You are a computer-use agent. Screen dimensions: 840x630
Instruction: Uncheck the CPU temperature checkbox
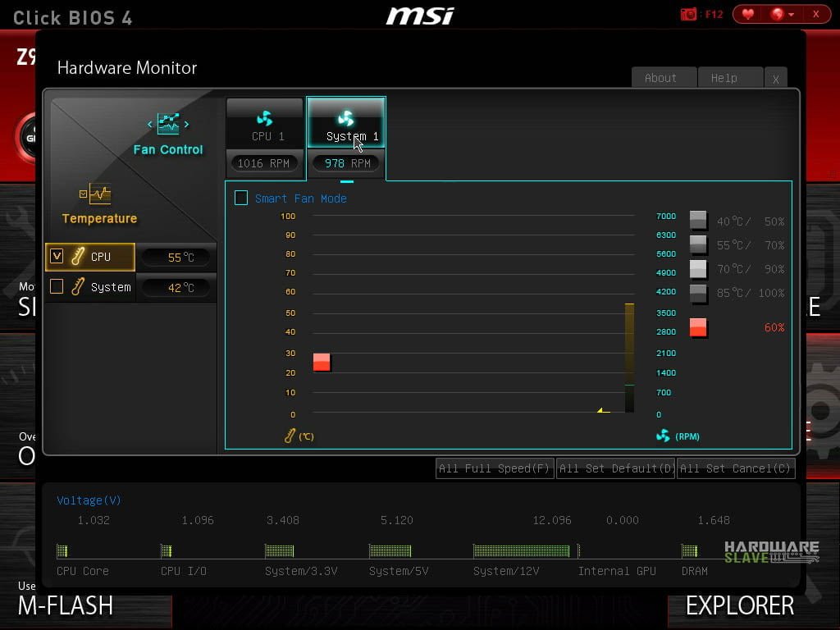click(57, 256)
